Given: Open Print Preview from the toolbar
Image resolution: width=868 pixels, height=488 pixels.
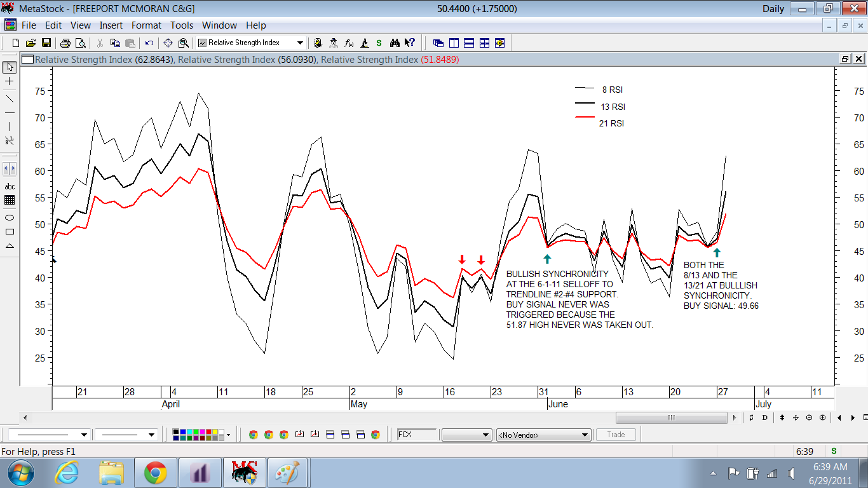Looking at the screenshot, I should [x=80, y=43].
